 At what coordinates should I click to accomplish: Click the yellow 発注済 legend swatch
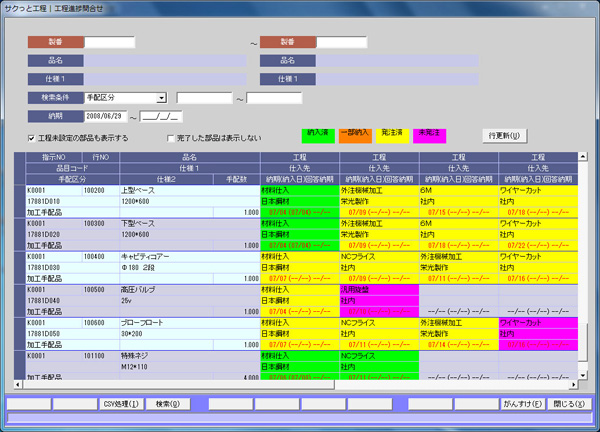click(x=392, y=136)
